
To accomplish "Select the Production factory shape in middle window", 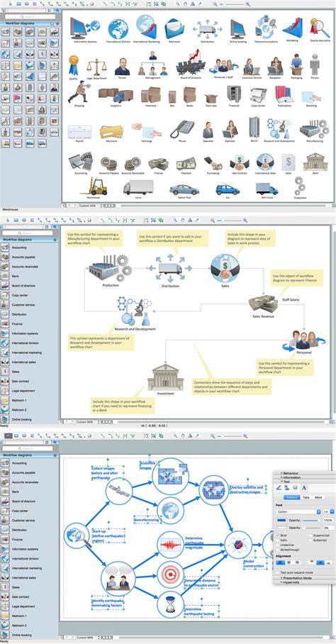I will 110,268.
